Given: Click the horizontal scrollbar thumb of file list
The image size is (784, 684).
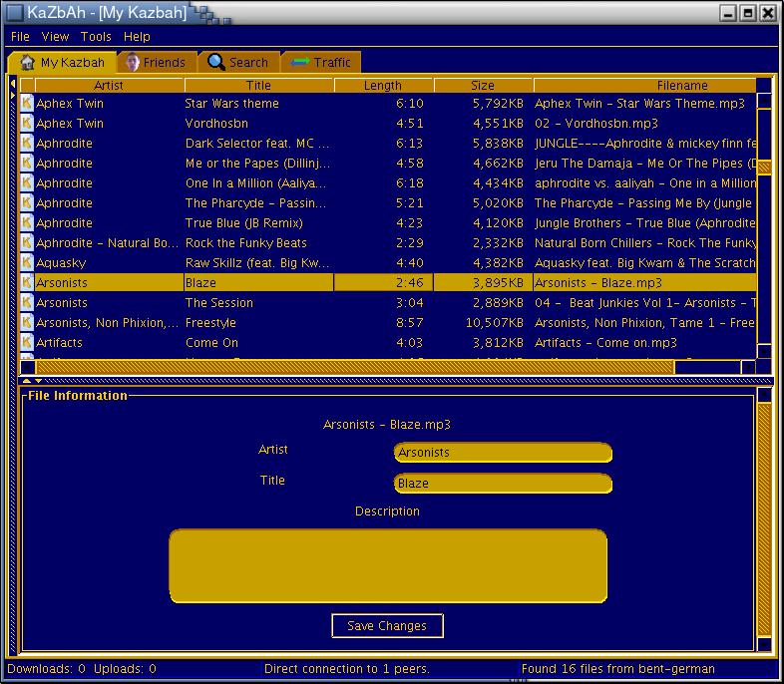Looking at the screenshot, I should pos(355,367).
